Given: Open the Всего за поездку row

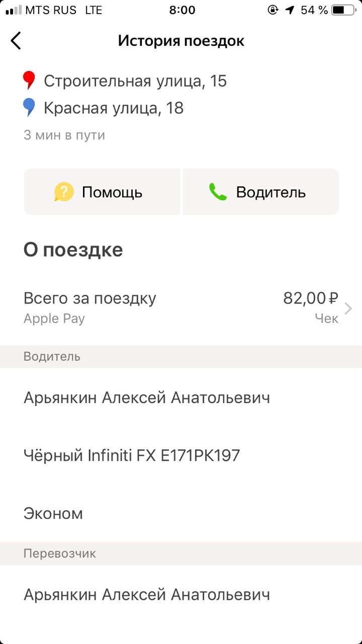Looking at the screenshot, I should tap(151, 307).
